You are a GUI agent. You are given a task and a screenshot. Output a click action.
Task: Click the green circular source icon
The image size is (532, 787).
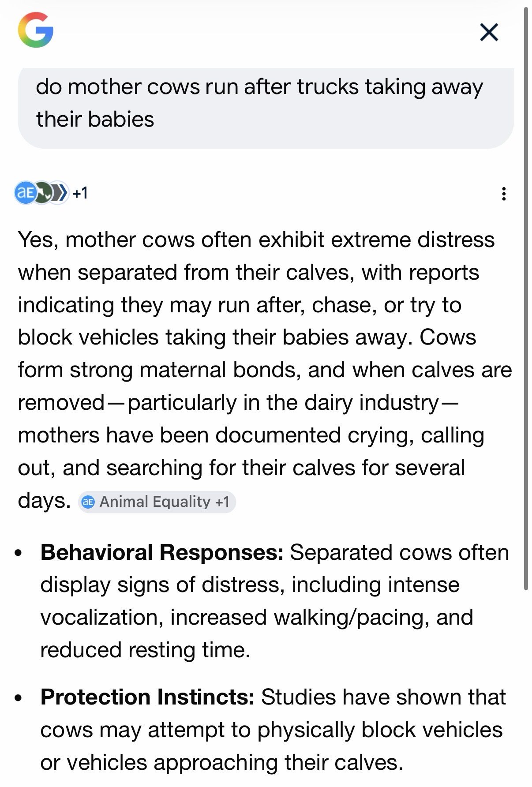pos(43,193)
